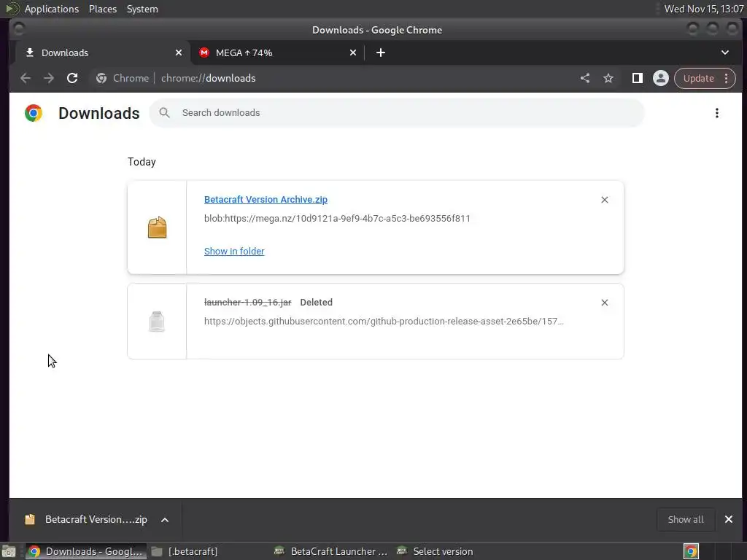This screenshot has height=560, width=747.
Task: Share this page via the share icon
Action: click(585, 78)
